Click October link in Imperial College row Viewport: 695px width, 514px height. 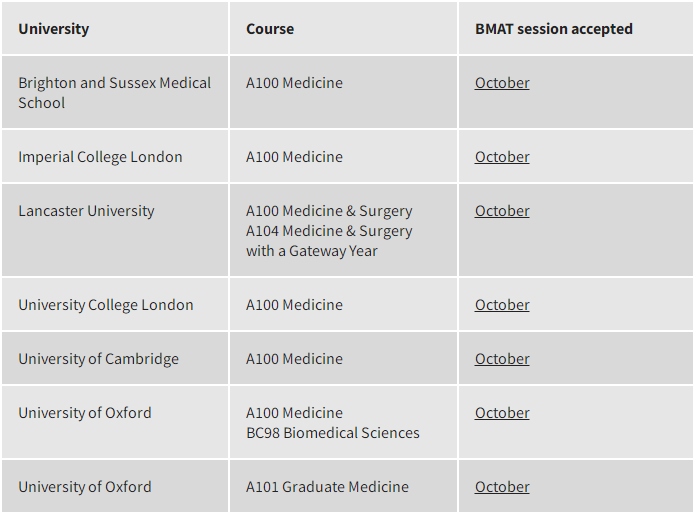coord(502,157)
